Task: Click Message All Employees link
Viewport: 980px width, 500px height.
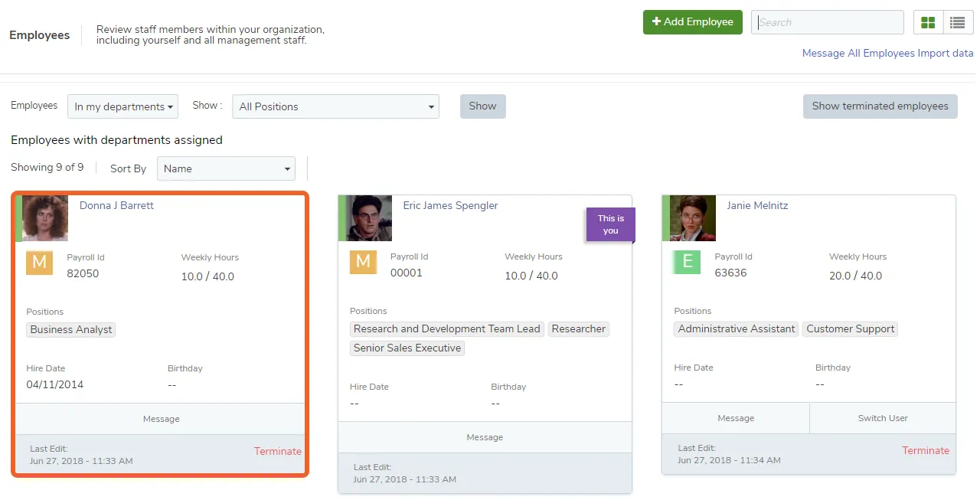Action: pos(858,53)
